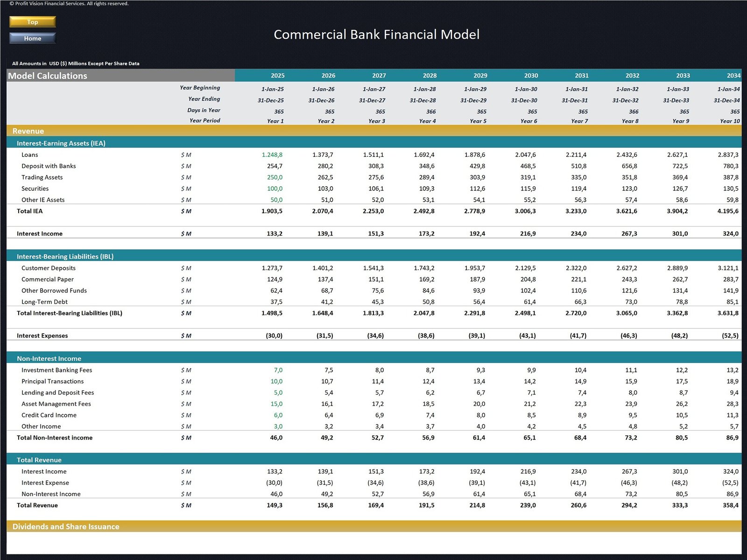The width and height of the screenshot is (747, 560).
Task: Click the Interest-Bearing Liabilities (IBL) subheader
Action: point(65,257)
